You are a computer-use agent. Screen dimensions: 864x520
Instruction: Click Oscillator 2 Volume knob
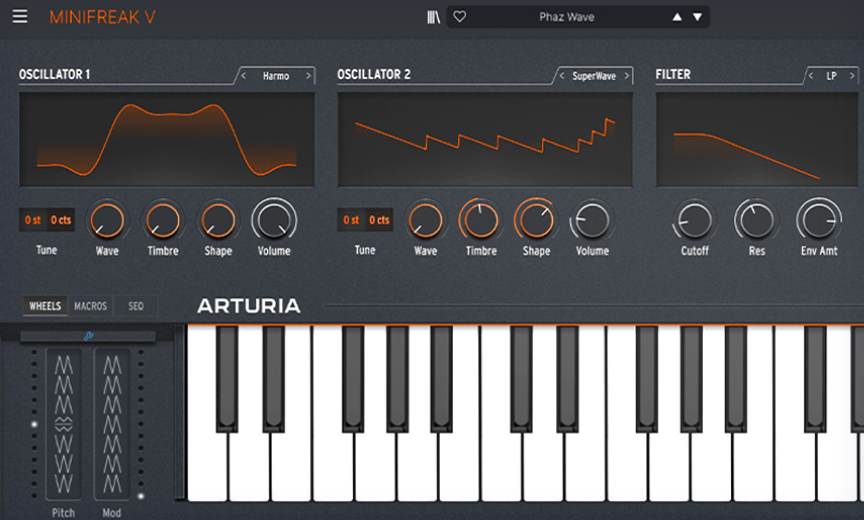(592, 220)
